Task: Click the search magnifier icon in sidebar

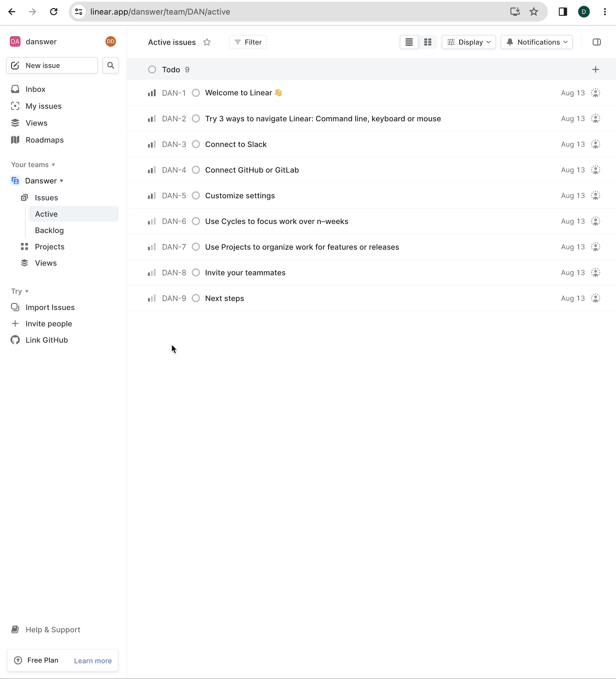Action: click(110, 65)
